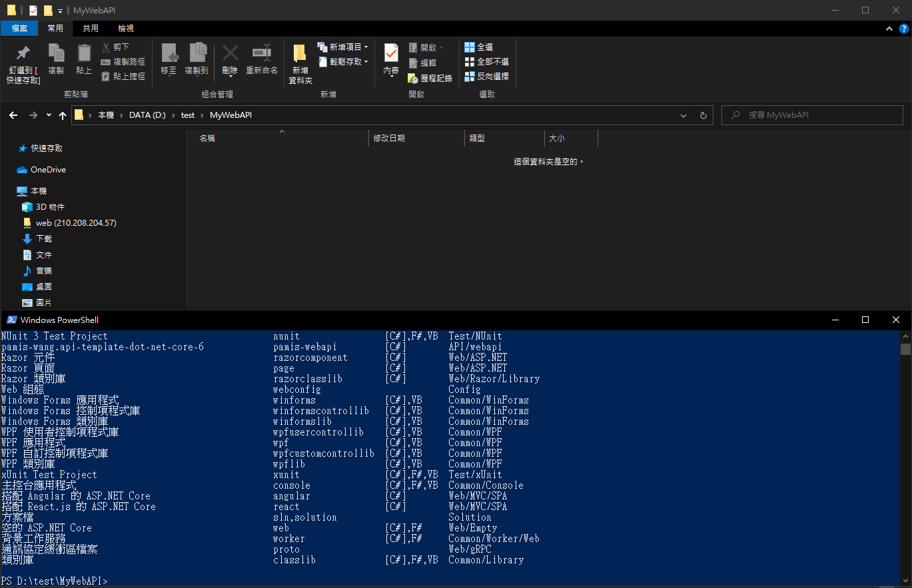Select This PC (本機) in navigation pane

click(32, 191)
